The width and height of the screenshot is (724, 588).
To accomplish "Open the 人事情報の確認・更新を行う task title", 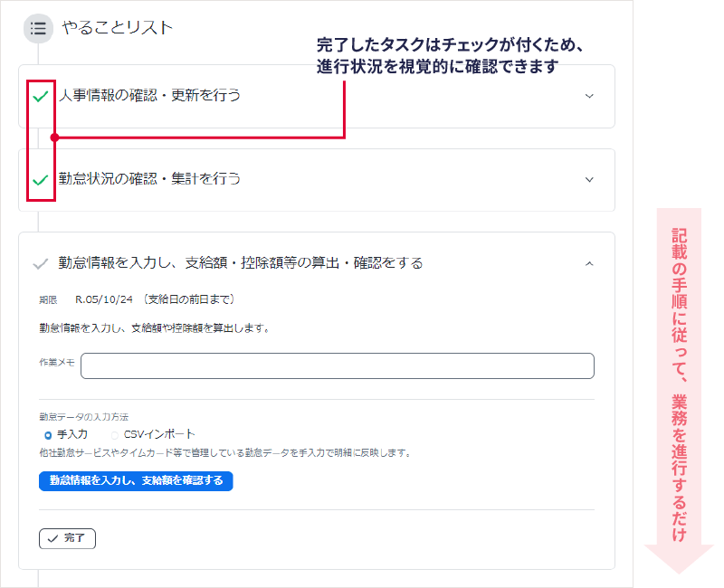I will point(150,95).
